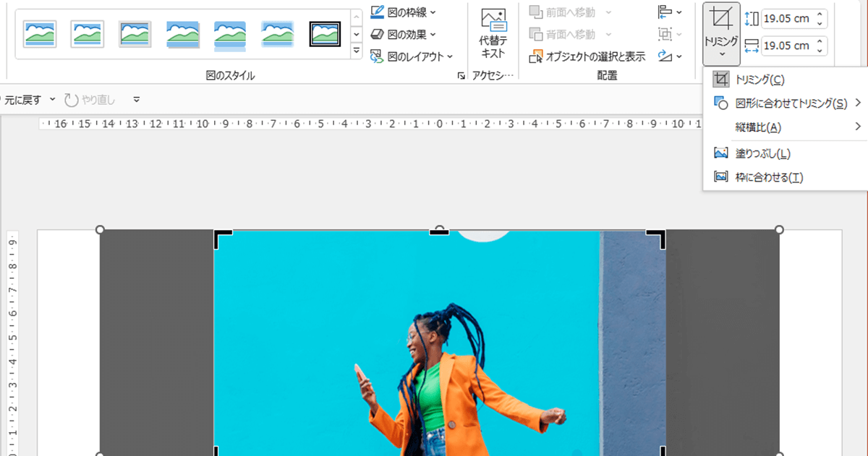The height and width of the screenshot is (456, 868).
Task: Open 図のスタイル dialog launcher
Action: pyautogui.click(x=461, y=75)
